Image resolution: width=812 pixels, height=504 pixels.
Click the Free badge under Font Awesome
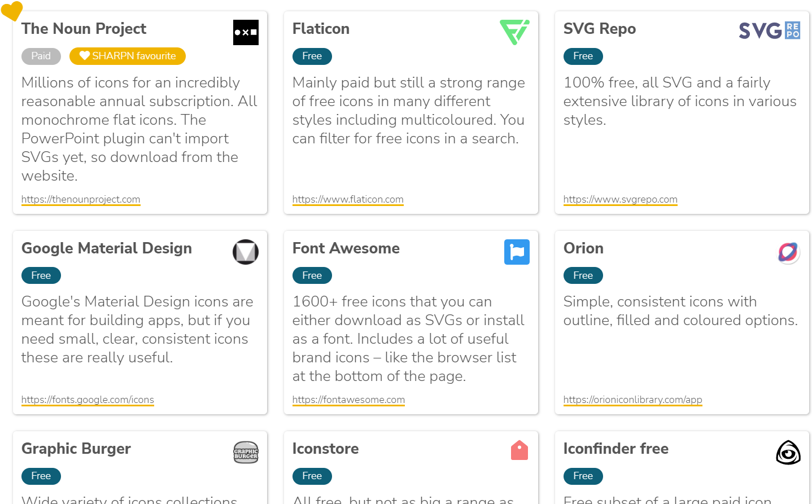tap(312, 275)
